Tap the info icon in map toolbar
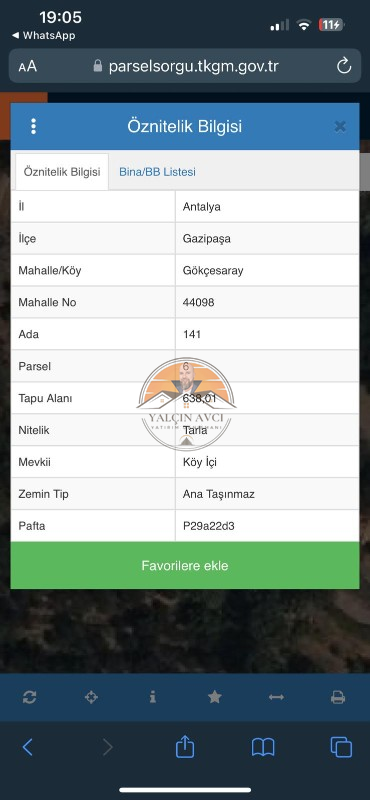The height and width of the screenshot is (800, 370). pos(153,697)
